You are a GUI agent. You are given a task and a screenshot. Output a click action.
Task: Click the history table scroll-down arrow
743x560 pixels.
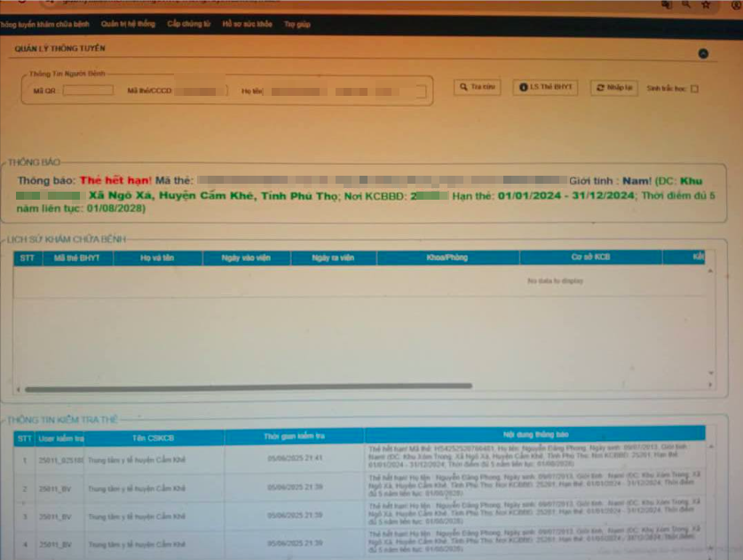tap(711, 373)
